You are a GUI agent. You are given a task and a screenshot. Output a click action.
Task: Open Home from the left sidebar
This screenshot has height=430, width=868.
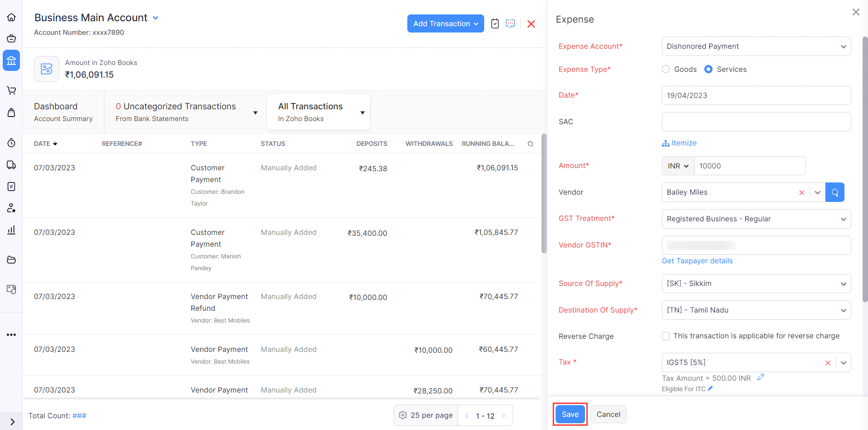[x=11, y=17]
